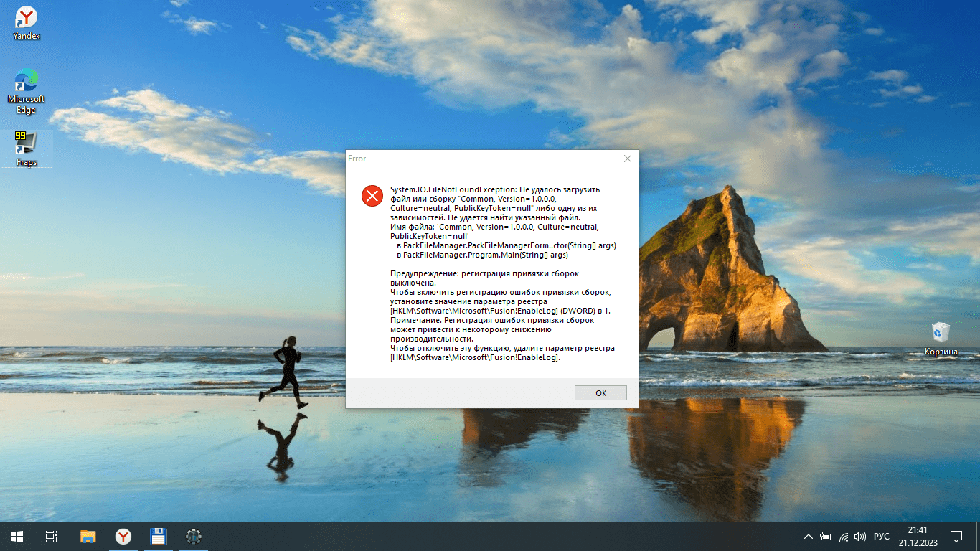Screen dimensions: 980x551
Task: Open the clock and calendar flyout
Action: pos(917,537)
